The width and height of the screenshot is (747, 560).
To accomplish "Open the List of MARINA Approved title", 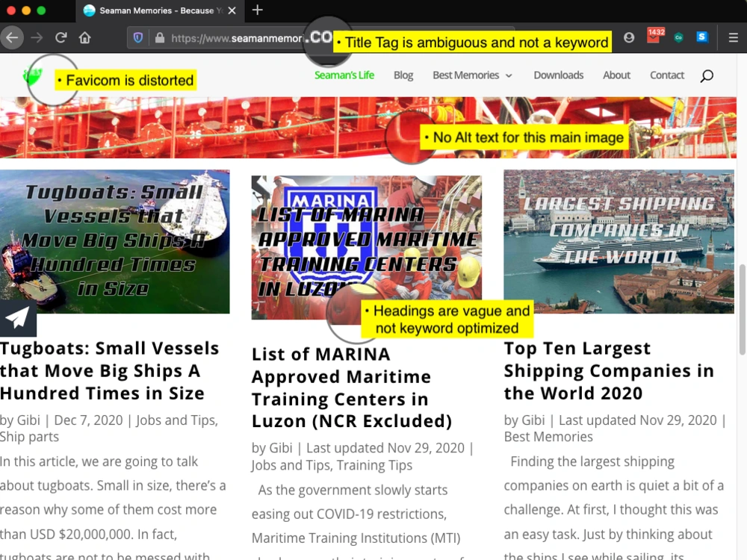I will pyautogui.click(x=352, y=388).
